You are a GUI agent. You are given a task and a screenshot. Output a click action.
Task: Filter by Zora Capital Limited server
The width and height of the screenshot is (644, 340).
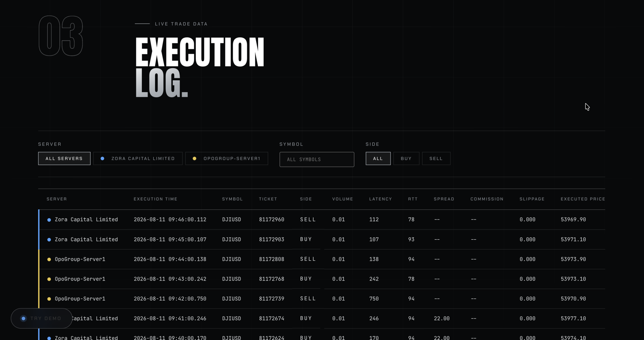click(x=138, y=158)
